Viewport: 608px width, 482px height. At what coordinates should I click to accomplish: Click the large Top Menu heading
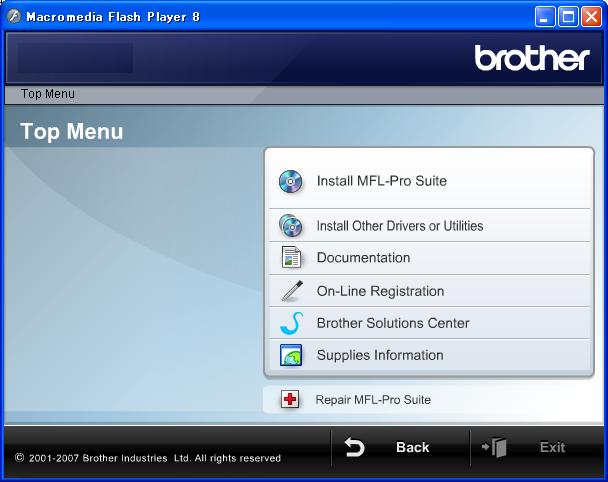[x=72, y=131]
